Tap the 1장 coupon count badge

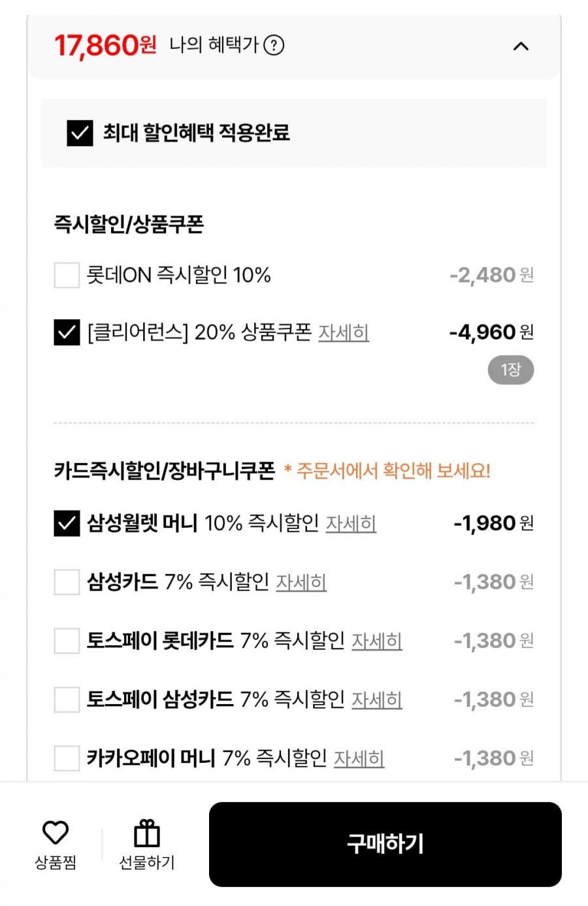pyautogui.click(x=510, y=370)
